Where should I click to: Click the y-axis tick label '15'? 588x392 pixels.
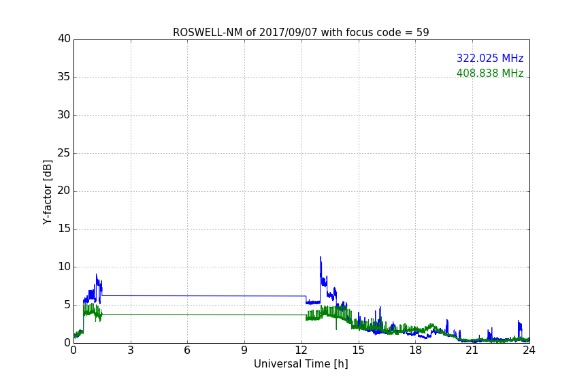pyautogui.click(x=64, y=229)
